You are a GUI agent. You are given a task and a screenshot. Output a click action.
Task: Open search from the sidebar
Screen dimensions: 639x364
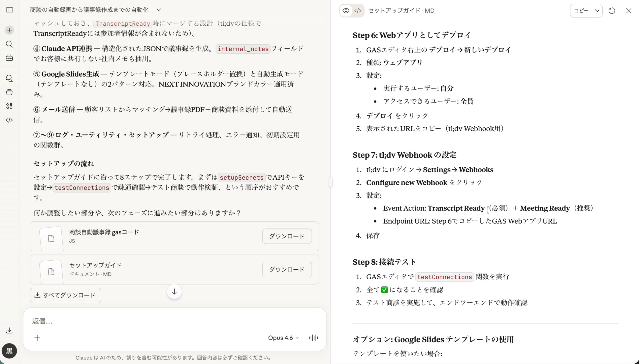(9, 44)
